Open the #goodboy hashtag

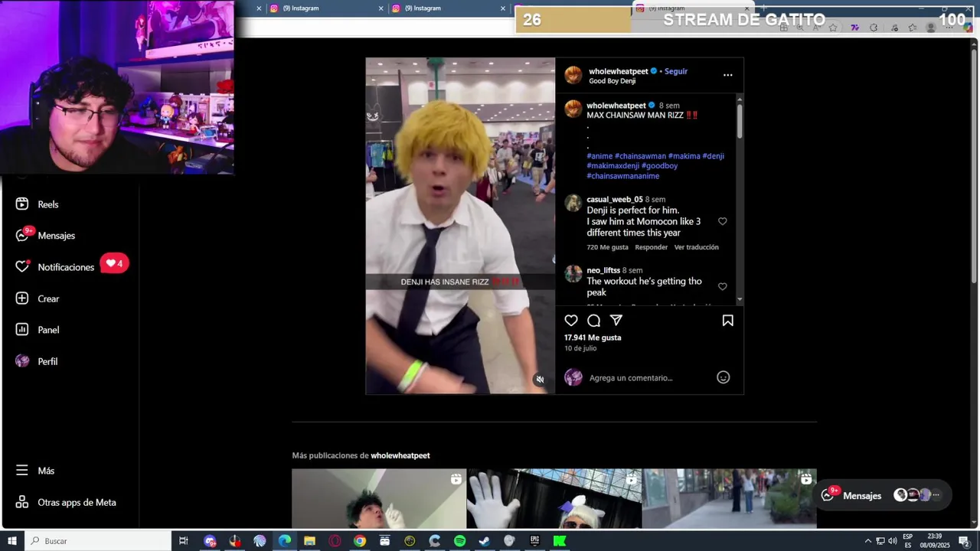[659, 166]
